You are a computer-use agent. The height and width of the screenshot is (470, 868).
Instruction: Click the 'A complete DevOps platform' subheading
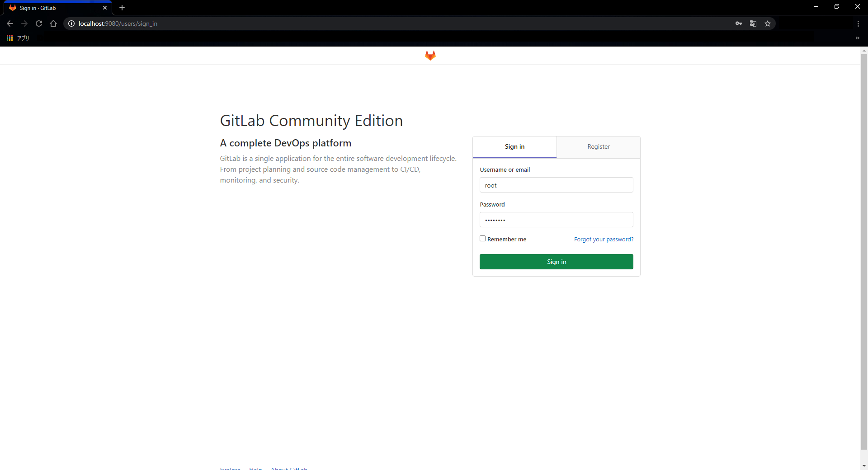(285, 143)
